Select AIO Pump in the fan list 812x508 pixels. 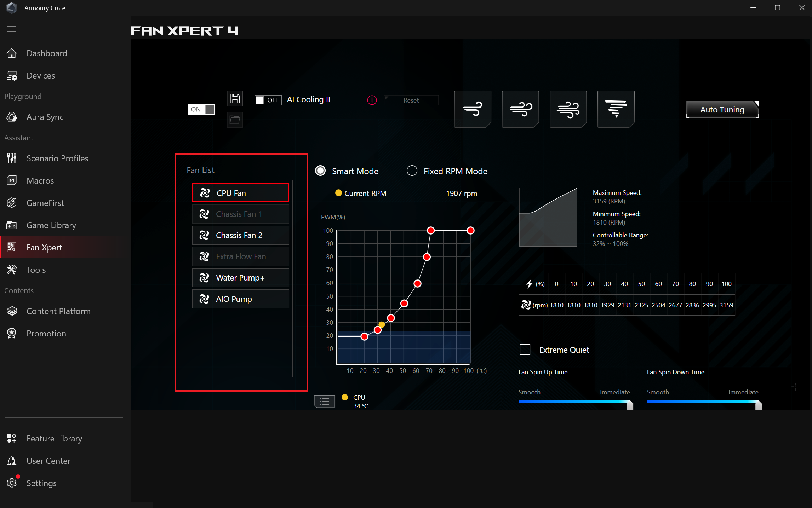pyautogui.click(x=241, y=299)
